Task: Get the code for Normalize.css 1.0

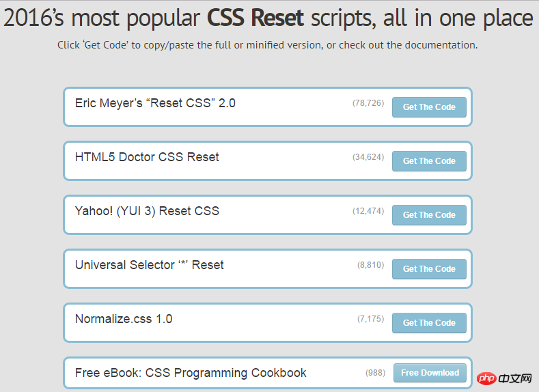Action: click(x=429, y=323)
